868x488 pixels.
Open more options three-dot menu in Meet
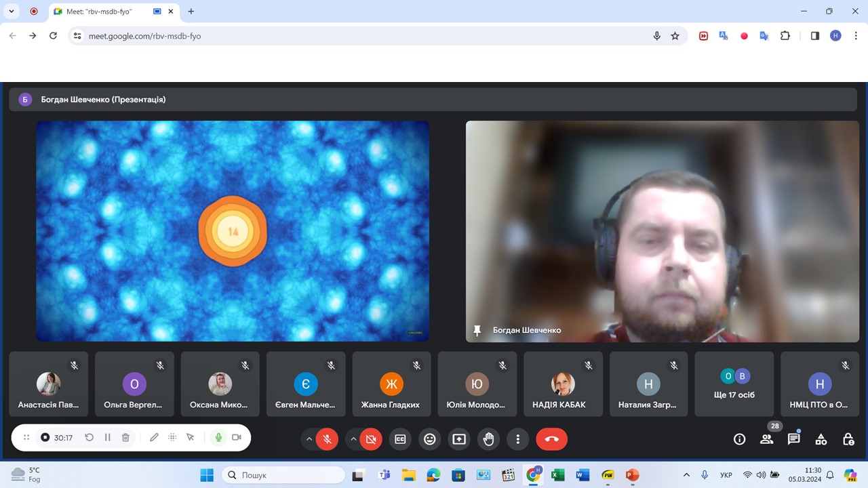click(517, 439)
